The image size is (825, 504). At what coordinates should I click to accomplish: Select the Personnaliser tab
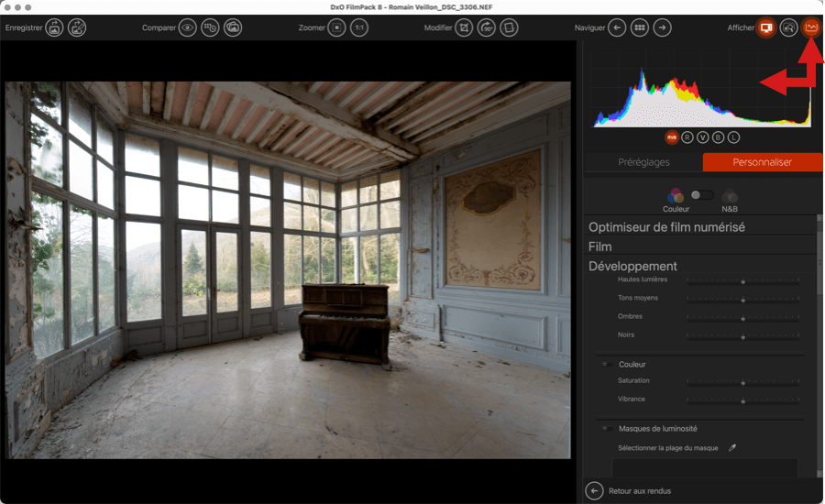(x=762, y=162)
